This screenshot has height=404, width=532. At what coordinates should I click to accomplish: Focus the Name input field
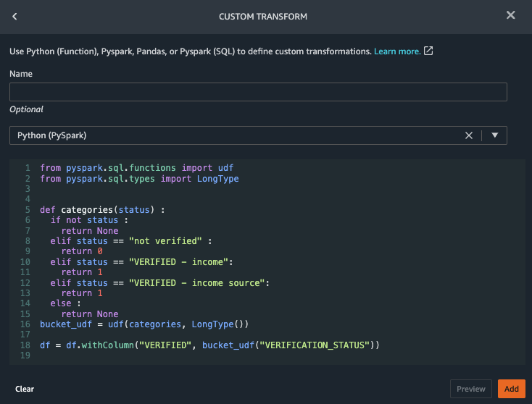pyautogui.click(x=258, y=92)
